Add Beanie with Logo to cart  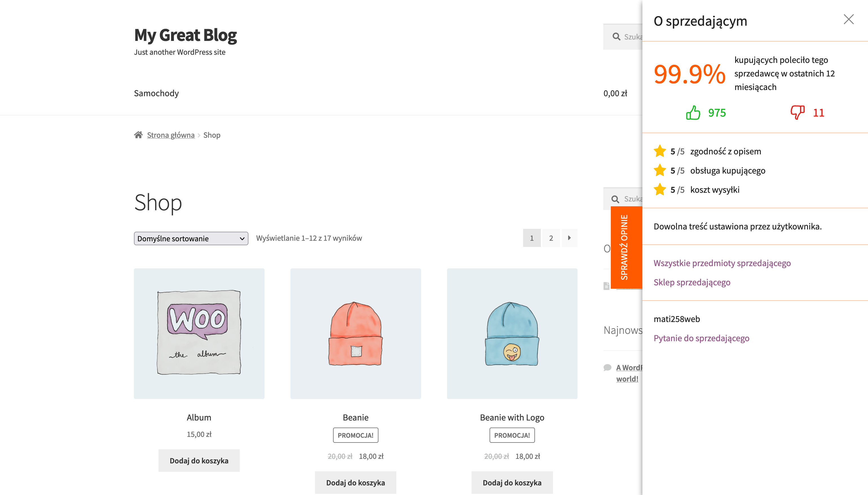click(x=512, y=482)
